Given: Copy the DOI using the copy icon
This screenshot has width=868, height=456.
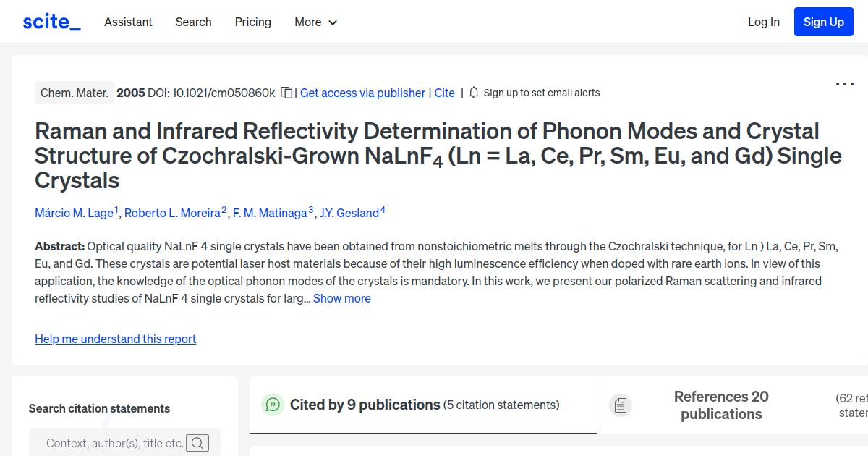Looking at the screenshot, I should pos(285,92).
